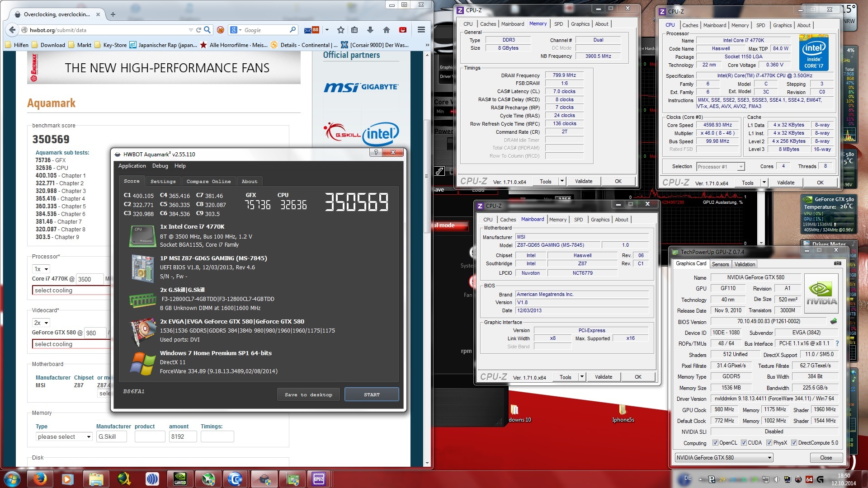The width and height of the screenshot is (868, 488).
Task: Open the NVIDIA GeForce GTX 580 dropdown in GPU-Z
Action: pos(724,458)
